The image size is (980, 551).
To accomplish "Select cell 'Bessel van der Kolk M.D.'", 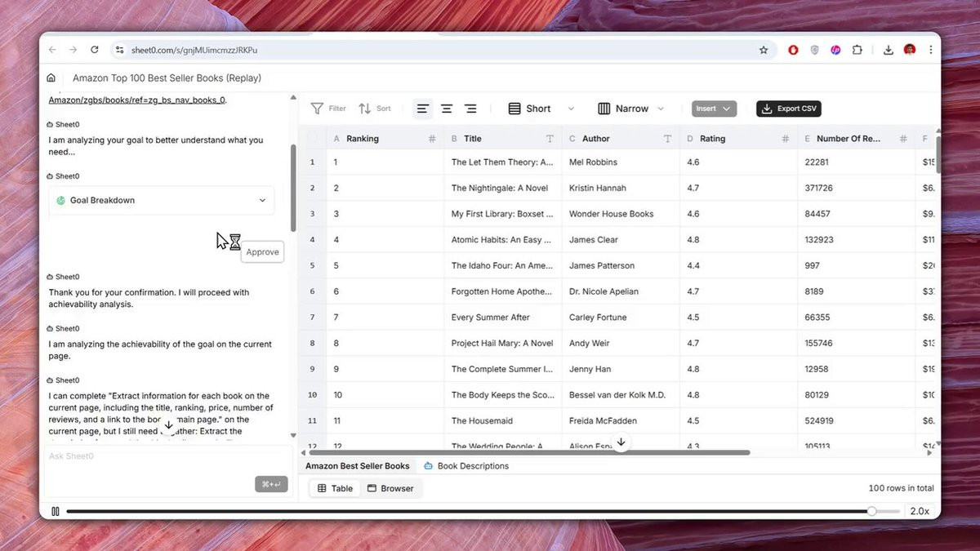I will click(621, 395).
